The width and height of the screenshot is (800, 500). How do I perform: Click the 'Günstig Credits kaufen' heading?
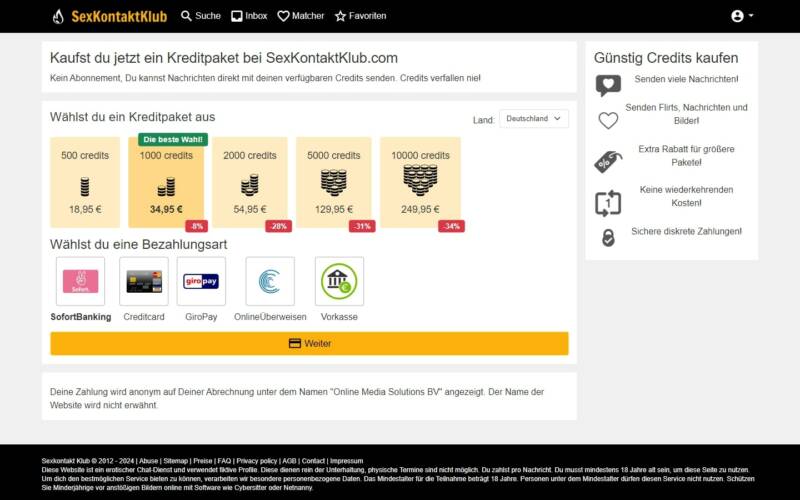point(666,58)
